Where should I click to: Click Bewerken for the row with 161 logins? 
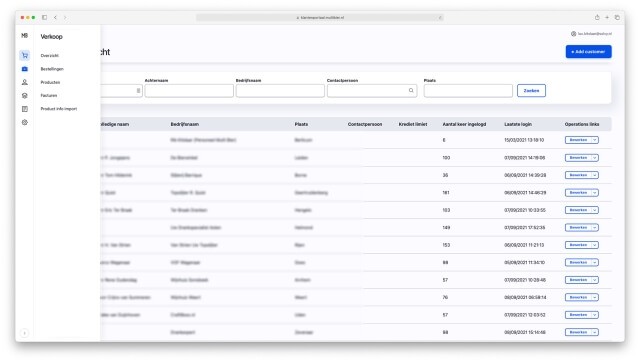(578, 193)
